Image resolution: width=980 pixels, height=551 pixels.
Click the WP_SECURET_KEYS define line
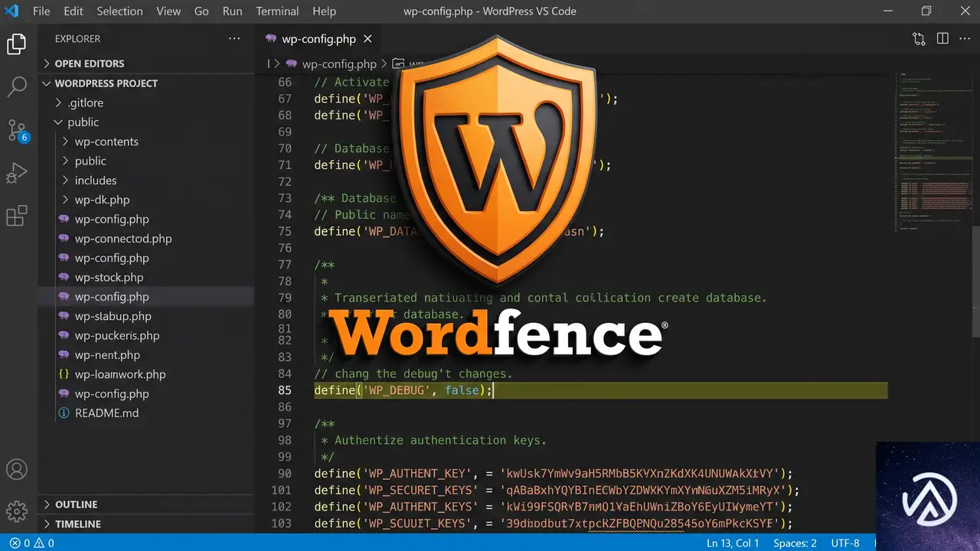coord(557,491)
